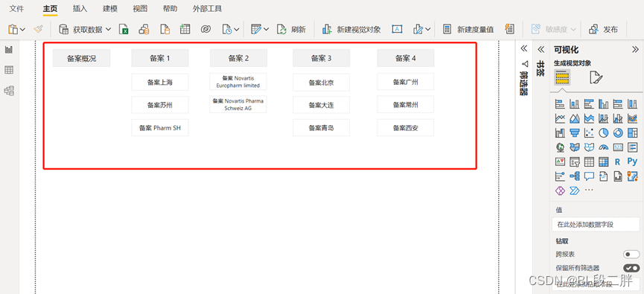
Task: Select the KPI visual icon
Action: 560,162
